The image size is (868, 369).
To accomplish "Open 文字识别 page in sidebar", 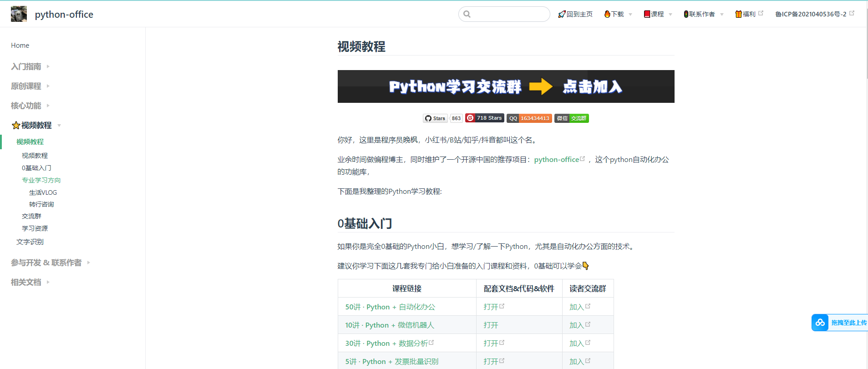I will (30, 242).
